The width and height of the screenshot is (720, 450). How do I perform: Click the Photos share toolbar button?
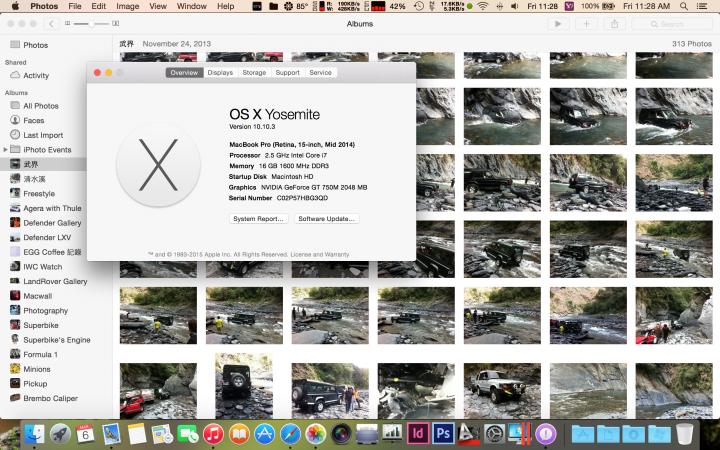pyautogui.click(x=614, y=24)
